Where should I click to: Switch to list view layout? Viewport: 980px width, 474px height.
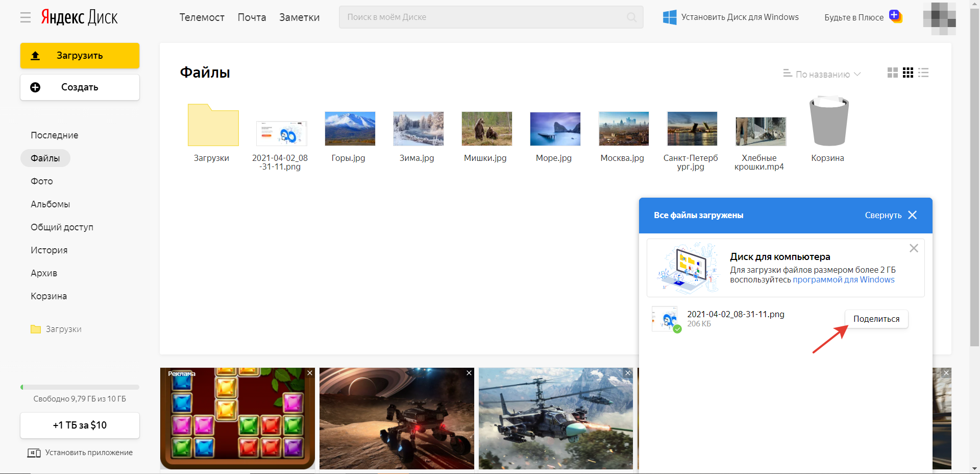coord(923,73)
